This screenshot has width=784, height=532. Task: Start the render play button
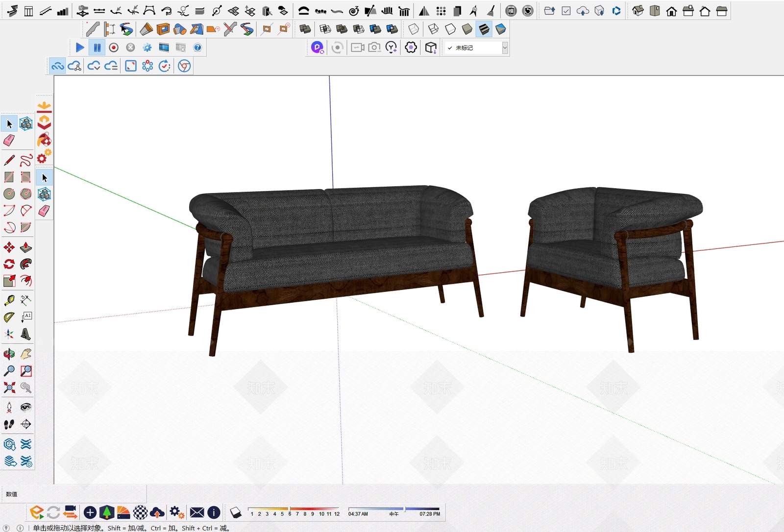(80, 48)
